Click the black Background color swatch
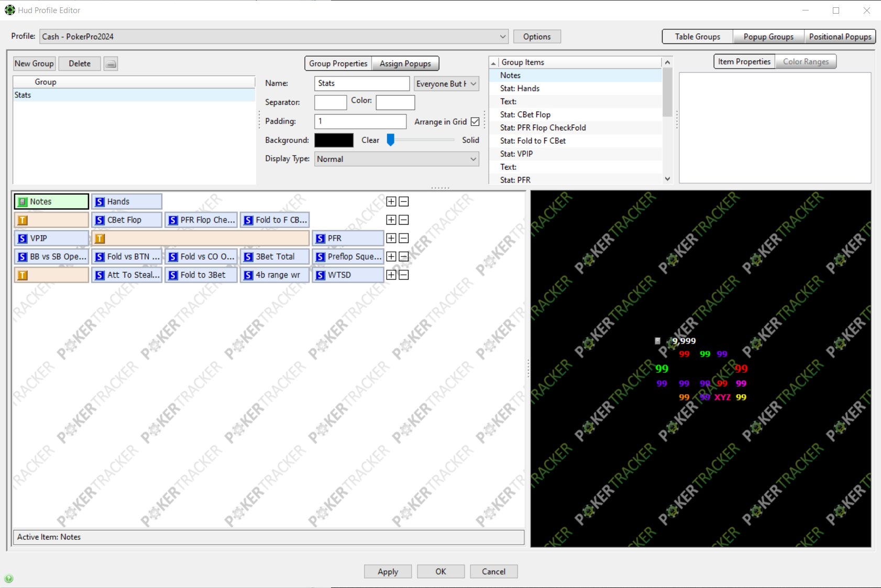Image resolution: width=881 pixels, height=588 pixels. click(334, 140)
